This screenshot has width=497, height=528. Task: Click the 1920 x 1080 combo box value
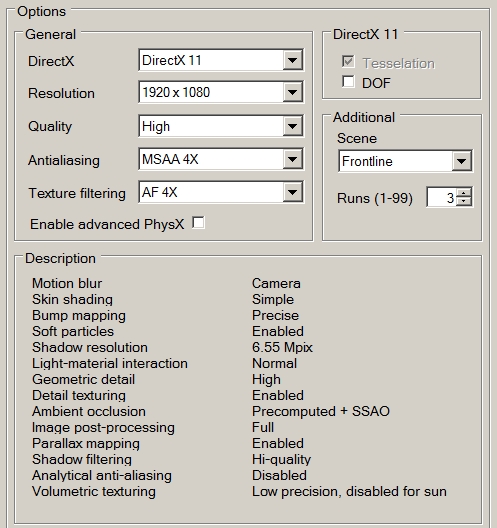[176, 92]
